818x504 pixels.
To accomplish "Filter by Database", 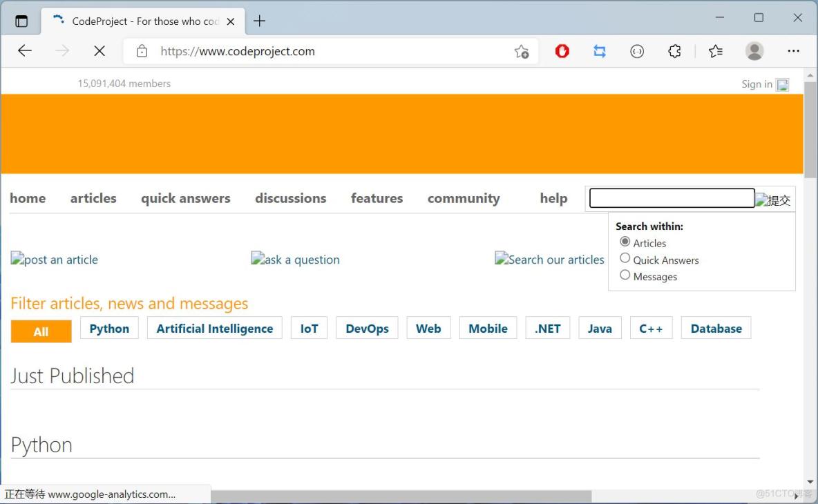I will [716, 328].
